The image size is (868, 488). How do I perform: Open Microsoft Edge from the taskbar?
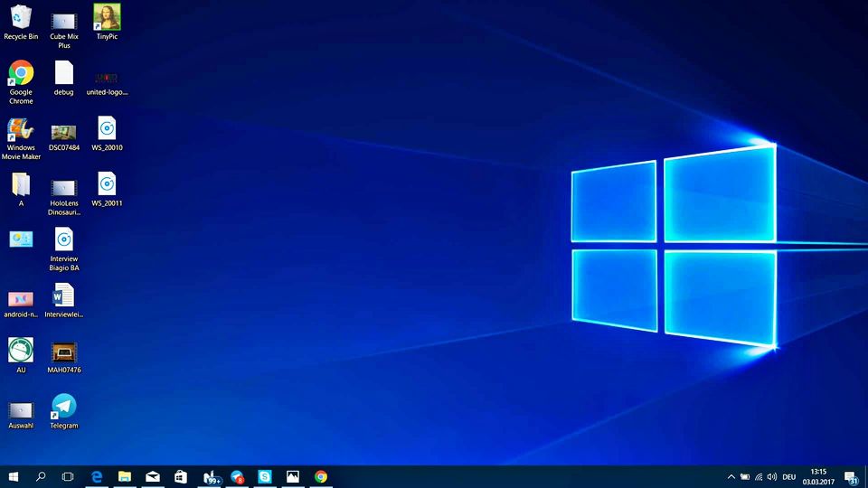[x=96, y=476]
